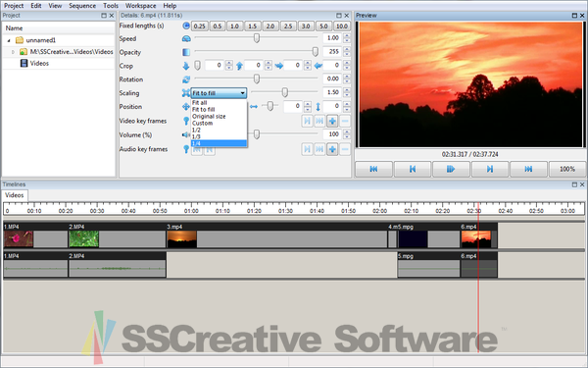588x368 pixels.
Task: Select the 3.mp4 sunset clip thumbnail
Action: tap(182, 239)
